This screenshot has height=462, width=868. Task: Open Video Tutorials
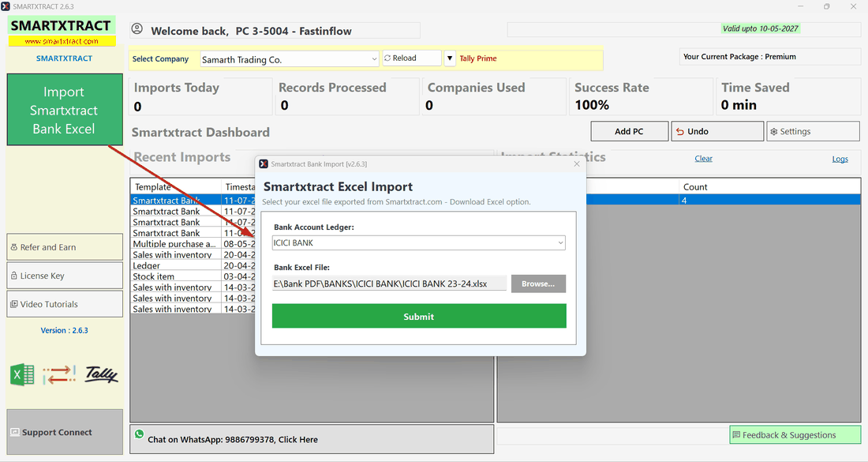(65, 304)
